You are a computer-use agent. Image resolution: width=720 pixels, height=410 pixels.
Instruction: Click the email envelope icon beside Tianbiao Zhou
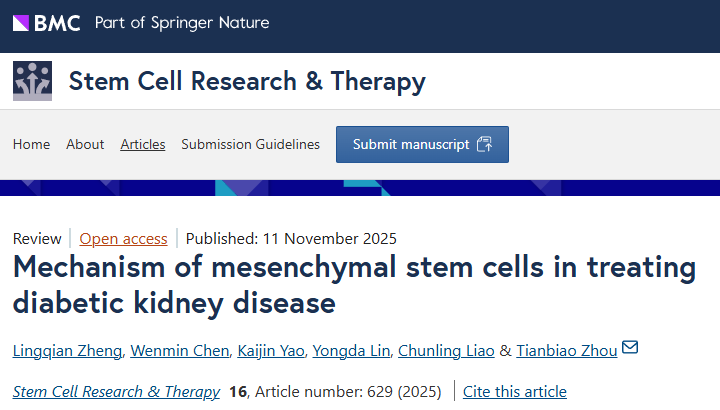point(630,348)
